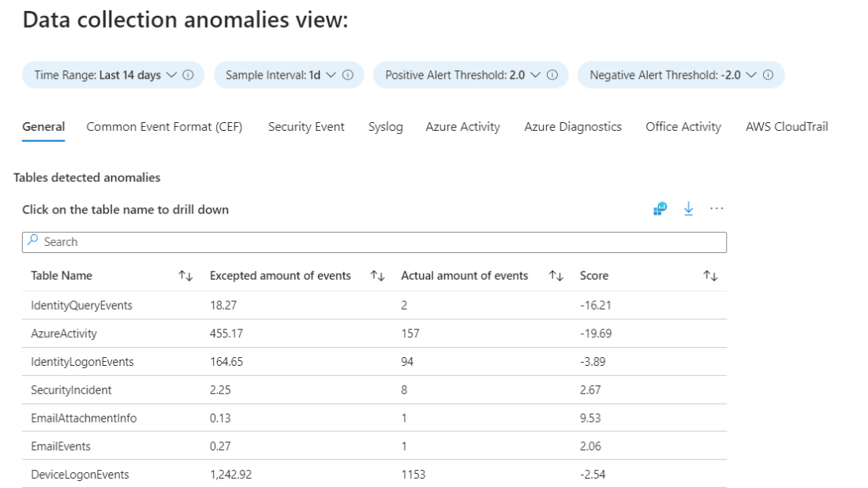Screen dimensions: 868x488
Task: Switch to the Syslog tab
Action: tap(385, 126)
